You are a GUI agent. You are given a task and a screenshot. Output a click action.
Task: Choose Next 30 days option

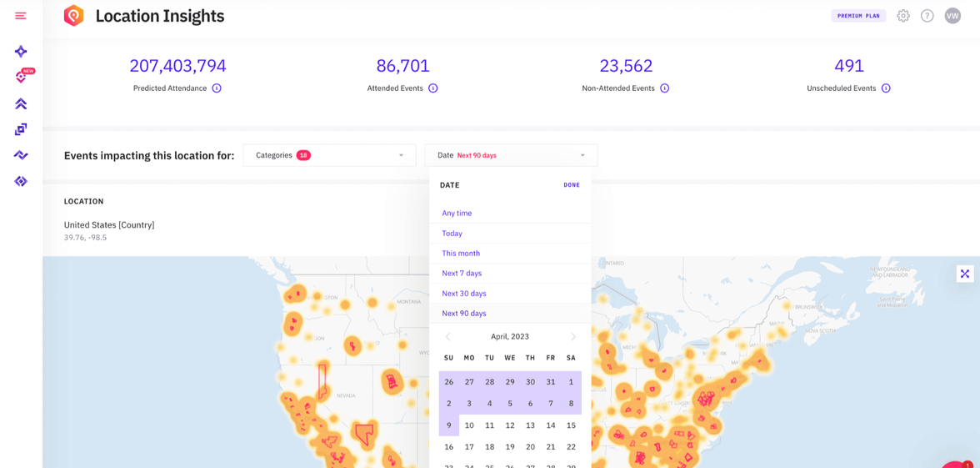click(464, 294)
